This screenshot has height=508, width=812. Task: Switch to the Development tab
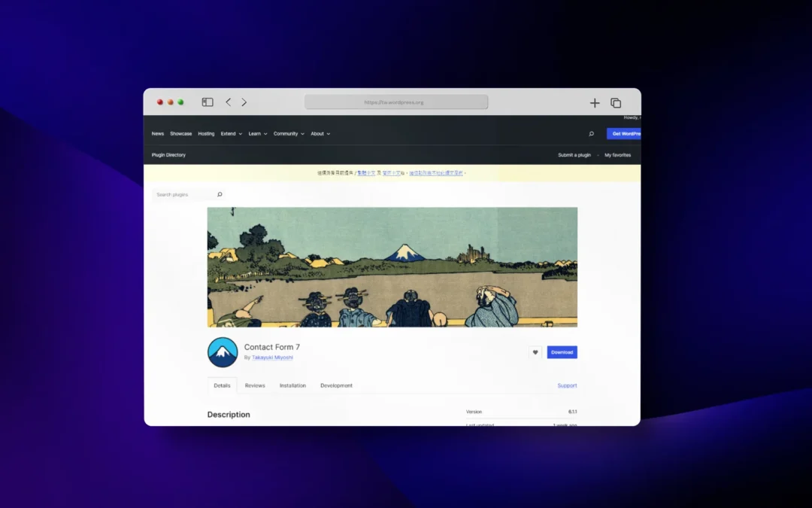tap(336, 385)
